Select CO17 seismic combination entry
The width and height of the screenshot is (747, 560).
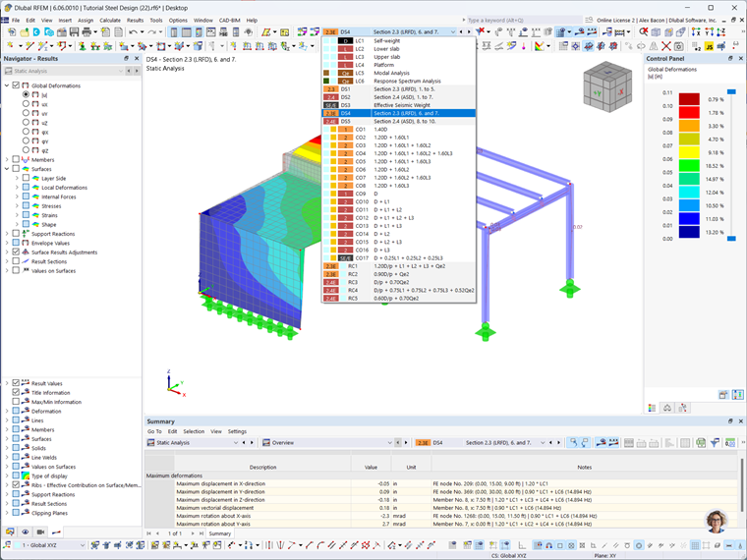(399, 258)
